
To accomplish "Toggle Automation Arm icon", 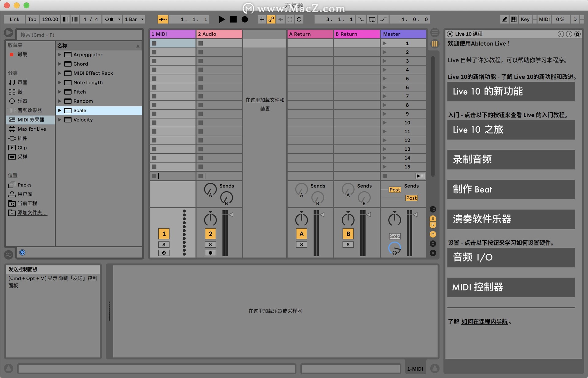I will [271, 19].
